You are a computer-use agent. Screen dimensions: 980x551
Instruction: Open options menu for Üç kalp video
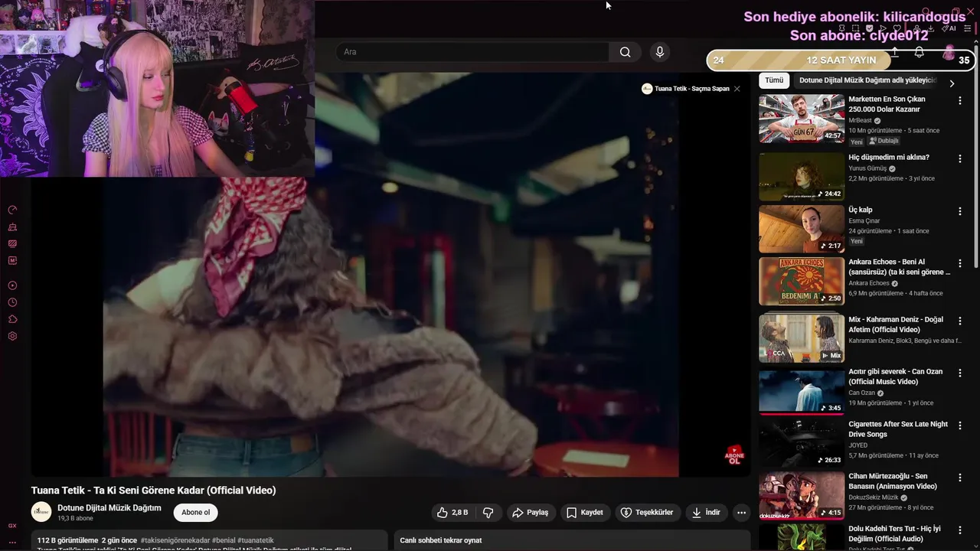[x=959, y=211]
